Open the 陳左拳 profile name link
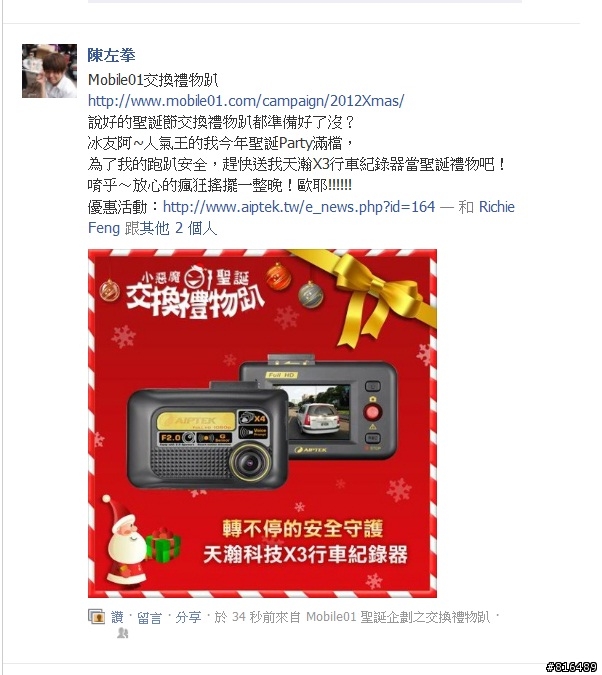Viewport: 602px width, 675px height. (x=112, y=55)
